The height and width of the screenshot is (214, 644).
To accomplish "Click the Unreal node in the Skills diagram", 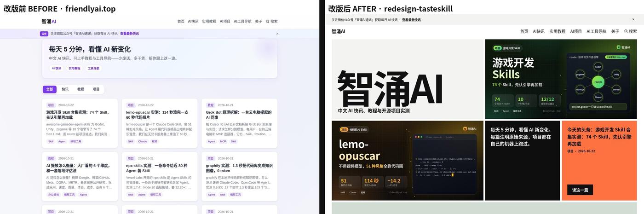I will click(616, 90).
